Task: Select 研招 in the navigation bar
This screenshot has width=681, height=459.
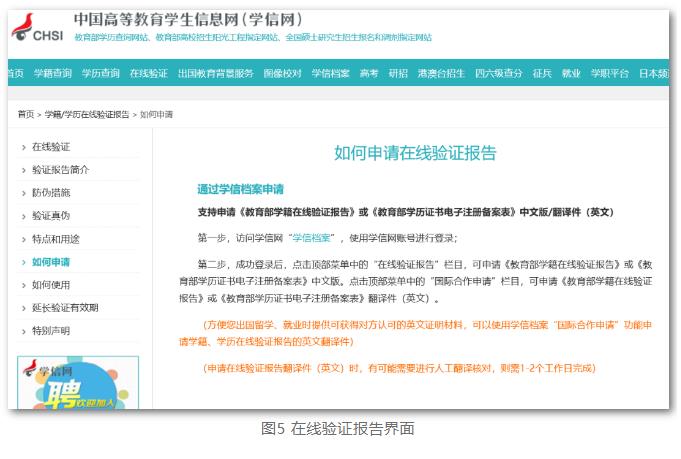Action: coord(398,73)
